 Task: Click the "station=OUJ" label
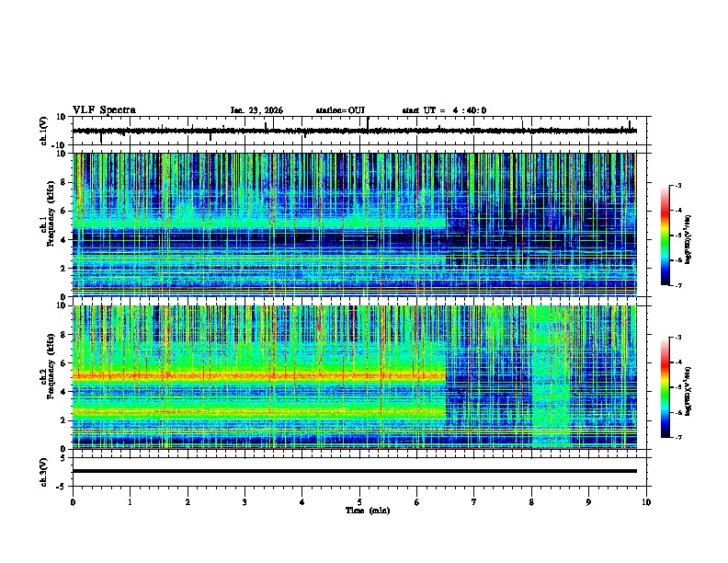340,110
